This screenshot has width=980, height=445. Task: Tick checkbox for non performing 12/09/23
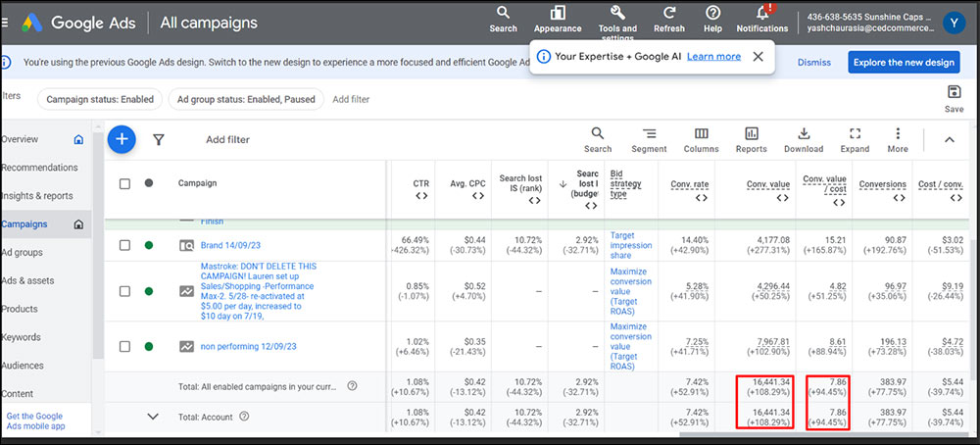(125, 346)
